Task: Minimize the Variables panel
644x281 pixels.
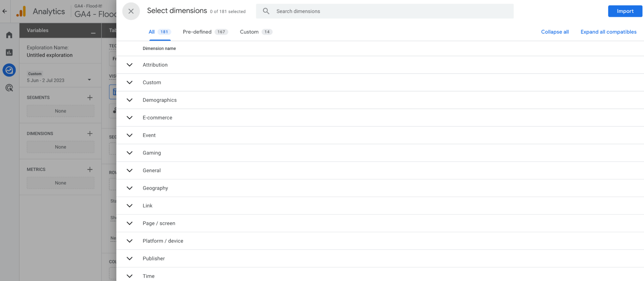Action: click(x=93, y=33)
